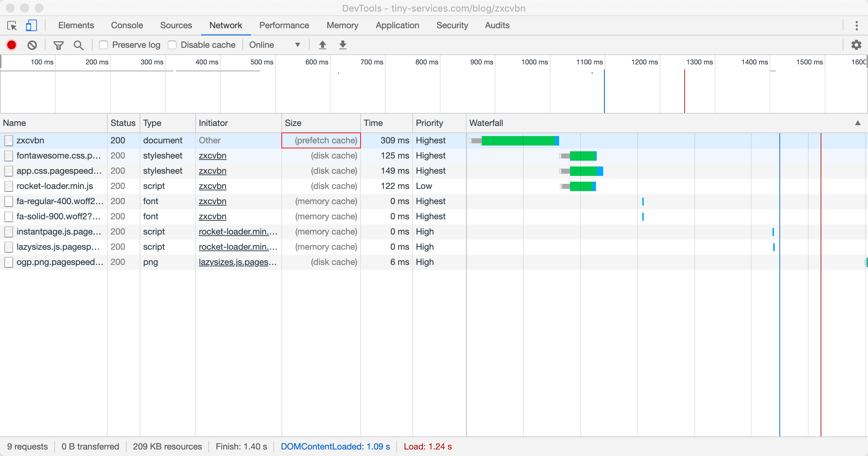Click the inspect element cursor icon

pos(12,26)
